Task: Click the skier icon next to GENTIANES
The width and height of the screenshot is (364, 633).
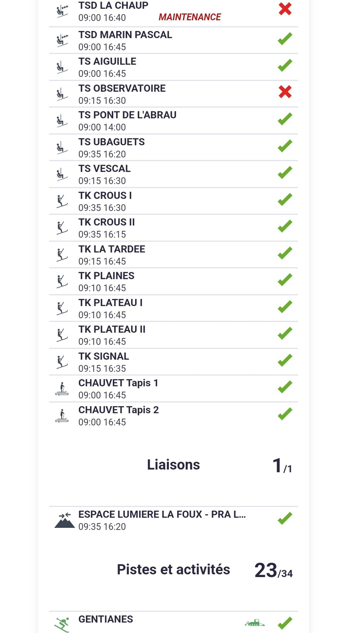Action: click(62, 624)
